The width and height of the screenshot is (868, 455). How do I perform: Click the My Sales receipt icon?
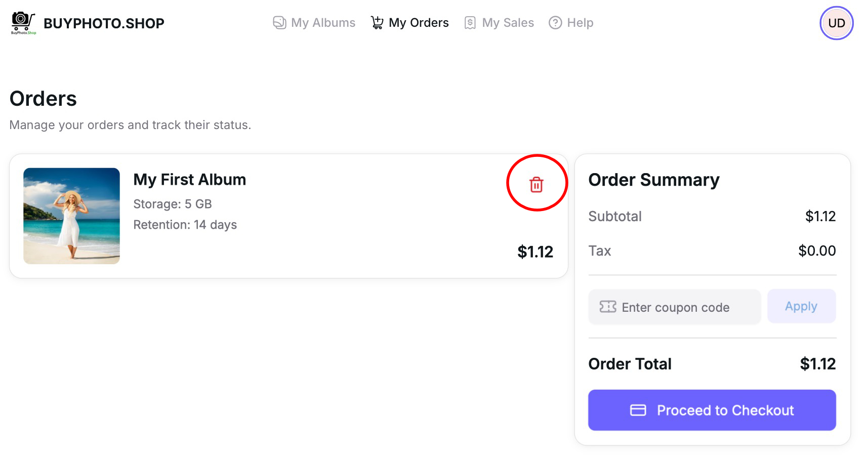(470, 23)
